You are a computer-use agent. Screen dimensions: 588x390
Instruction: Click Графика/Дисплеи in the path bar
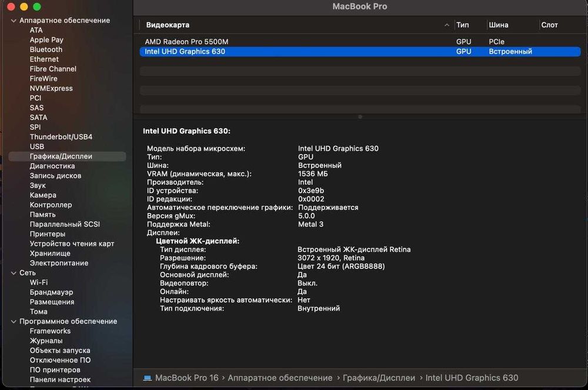[x=379, y=378]
